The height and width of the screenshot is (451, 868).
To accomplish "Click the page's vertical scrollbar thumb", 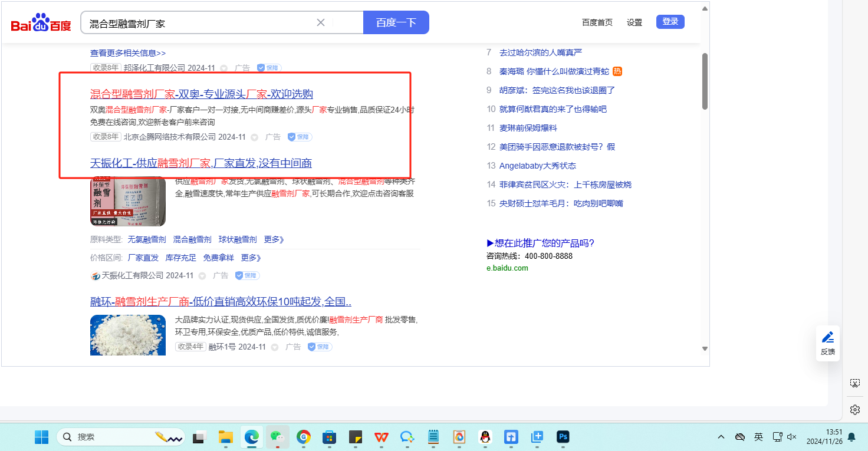I will [x=705, y=81].
